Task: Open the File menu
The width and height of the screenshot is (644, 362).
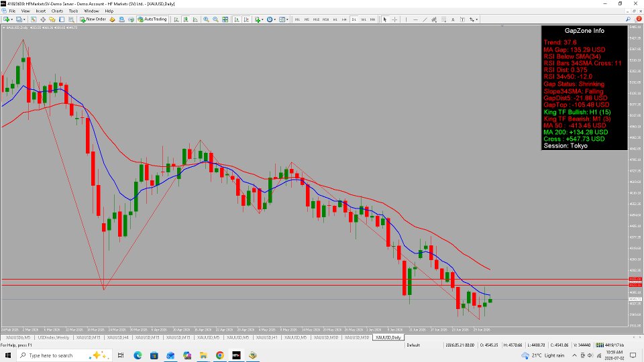Action: point(12,11)
